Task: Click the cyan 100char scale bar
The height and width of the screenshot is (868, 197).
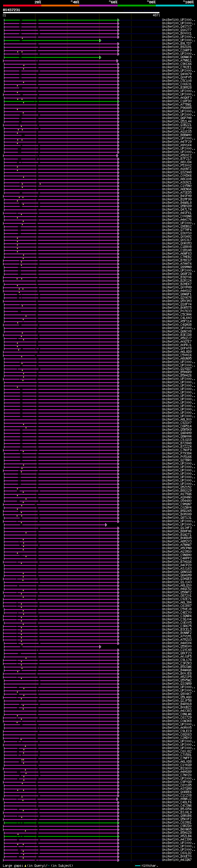Action: click(x=138, y=865)
